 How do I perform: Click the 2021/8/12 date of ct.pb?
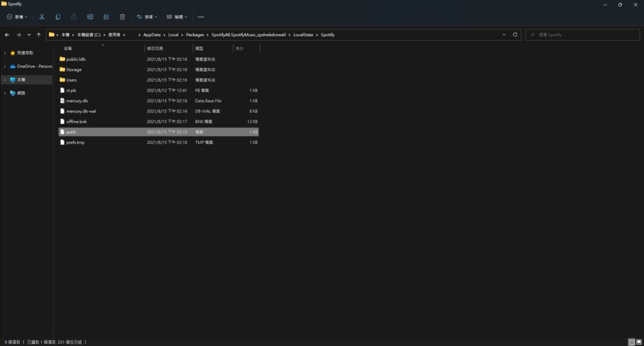[167, 90]
